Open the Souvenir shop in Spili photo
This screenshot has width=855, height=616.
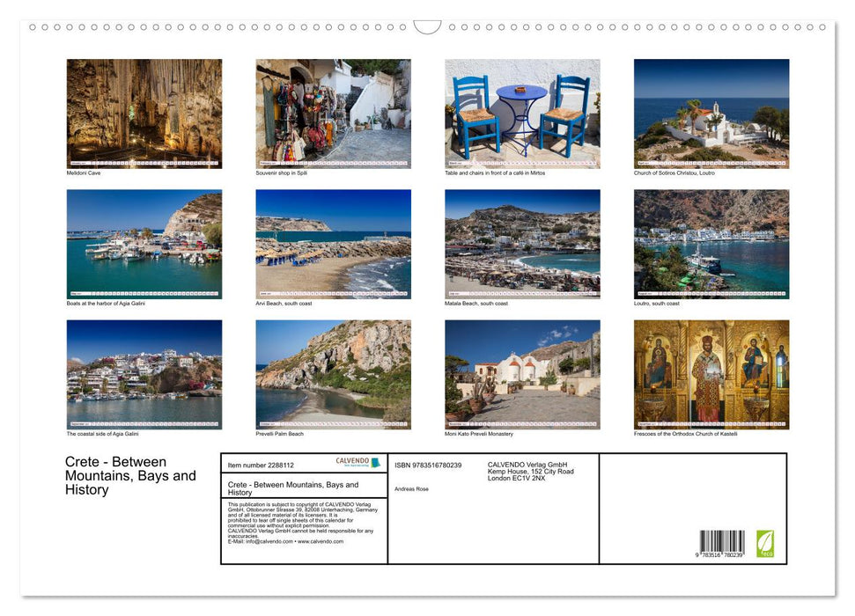click(x=333, y=114)
